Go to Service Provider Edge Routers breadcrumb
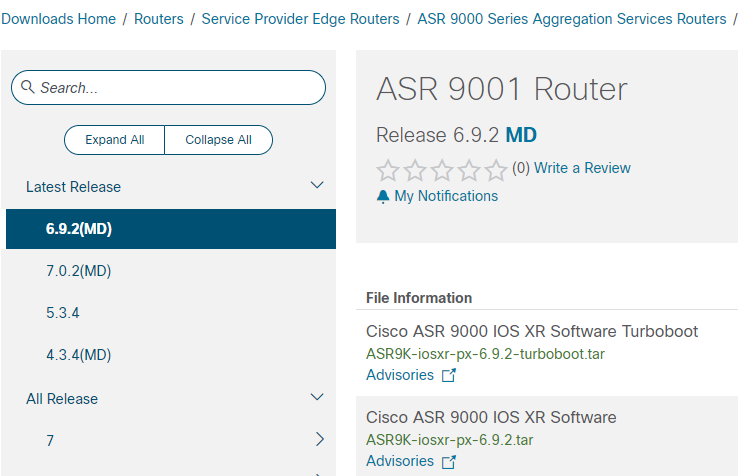The height and width of the screenshot is (476, 738). coord(300,19)
